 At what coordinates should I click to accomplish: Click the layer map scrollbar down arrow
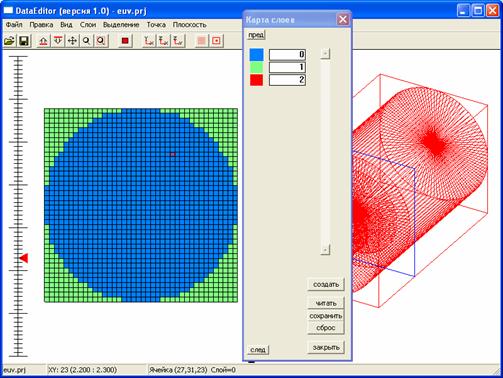[325, 250]
